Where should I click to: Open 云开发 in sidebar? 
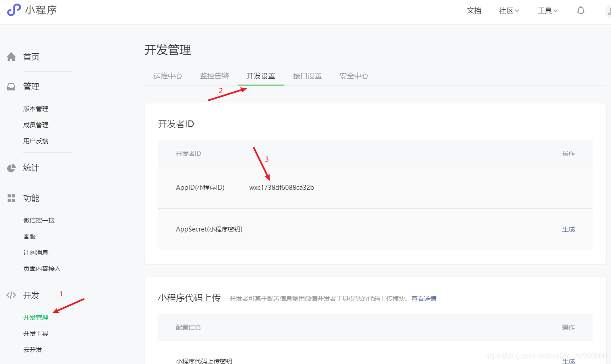(33, 350)
